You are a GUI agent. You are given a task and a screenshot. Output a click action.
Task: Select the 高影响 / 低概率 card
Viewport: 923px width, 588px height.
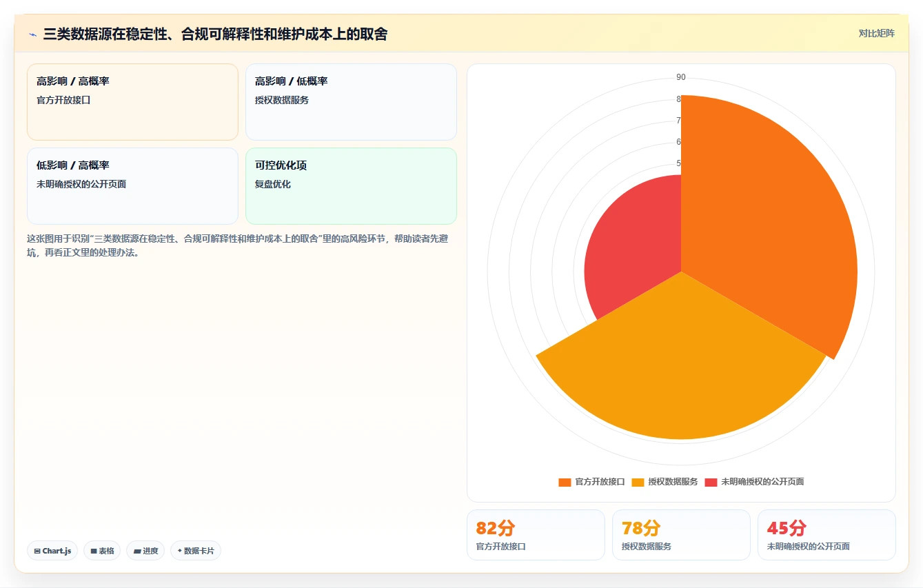(351, 102)
